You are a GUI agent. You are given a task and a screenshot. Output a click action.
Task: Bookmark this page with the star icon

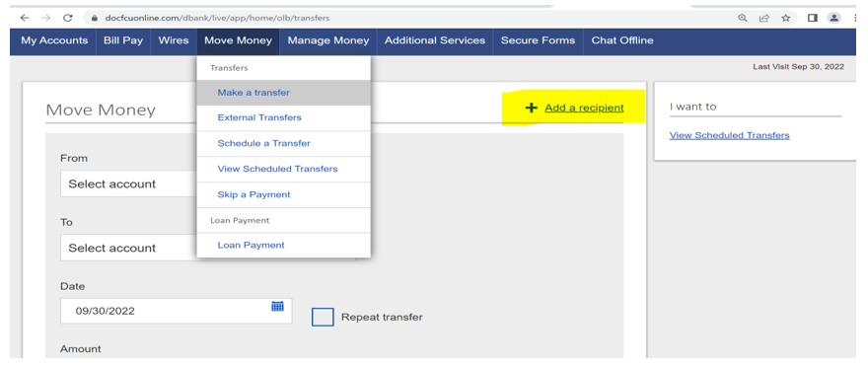(x=785, y=18)
